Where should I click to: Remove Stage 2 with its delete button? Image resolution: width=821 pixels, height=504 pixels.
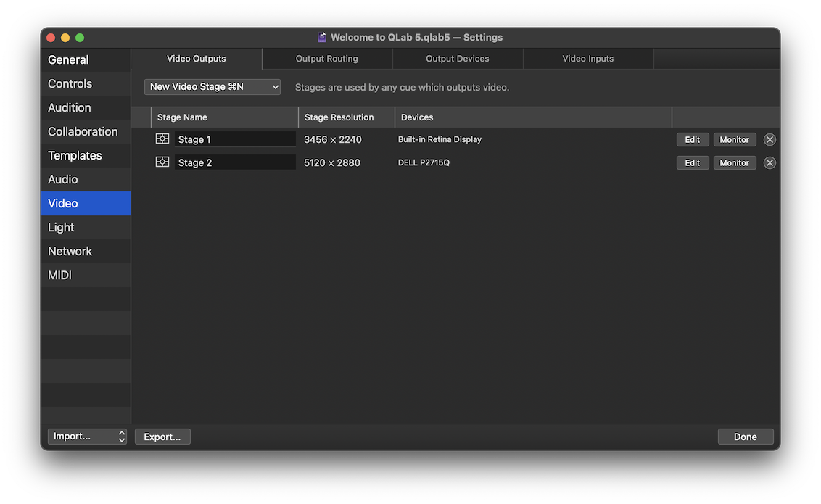770,162
